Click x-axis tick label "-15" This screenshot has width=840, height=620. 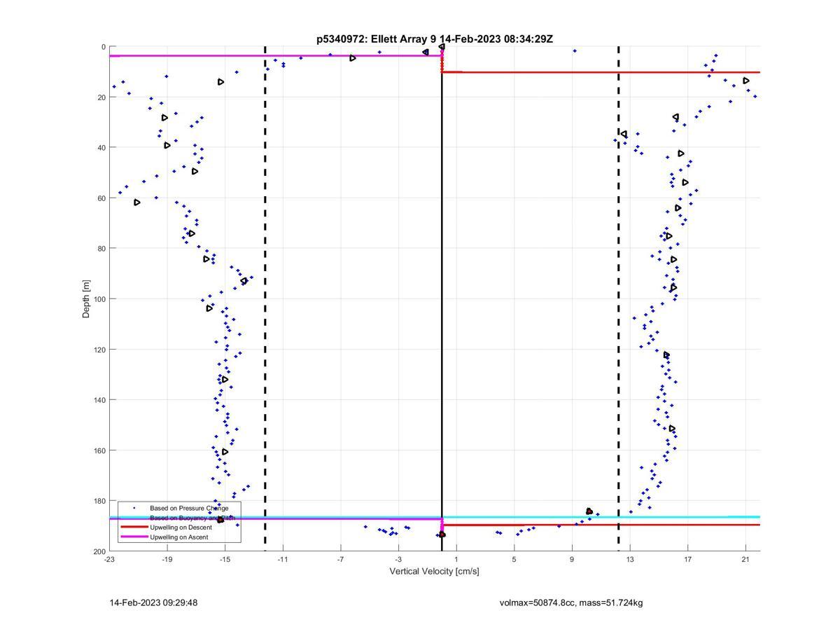point(225,559)
